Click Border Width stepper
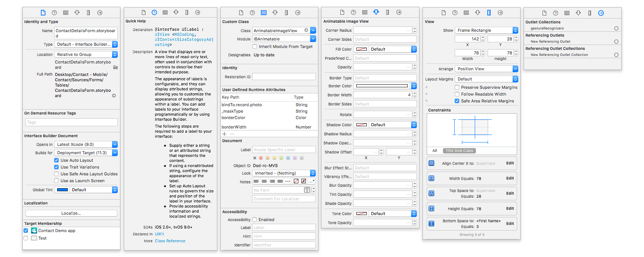The width and height of the screenshot is (644, 257). point(415,95)
